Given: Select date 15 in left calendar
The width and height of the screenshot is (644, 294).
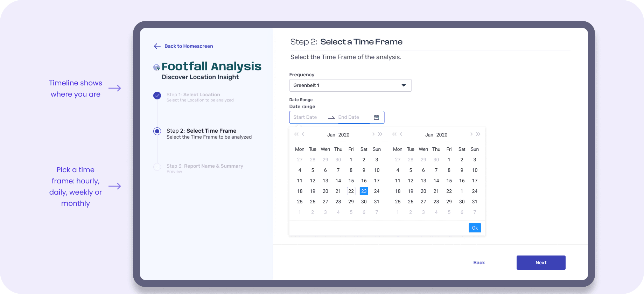Looking at the screenshot, I should (x=351, y=181).
